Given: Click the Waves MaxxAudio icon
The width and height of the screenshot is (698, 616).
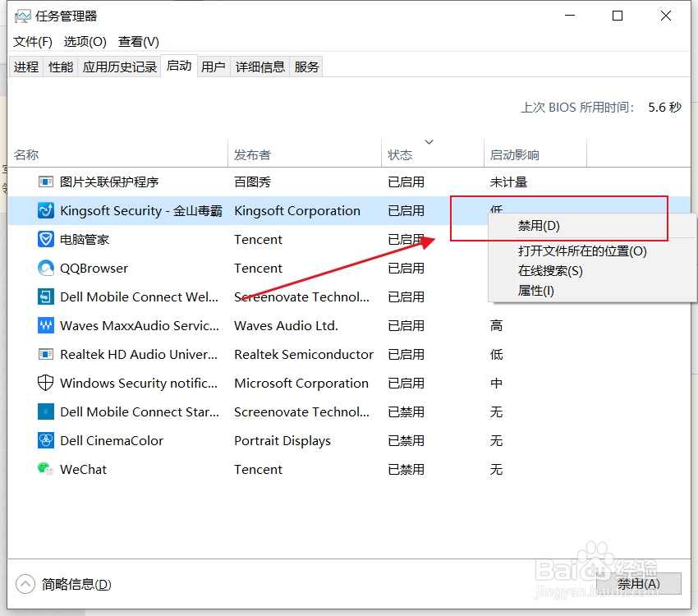Looking at the screenshot, I should point(45,325).
